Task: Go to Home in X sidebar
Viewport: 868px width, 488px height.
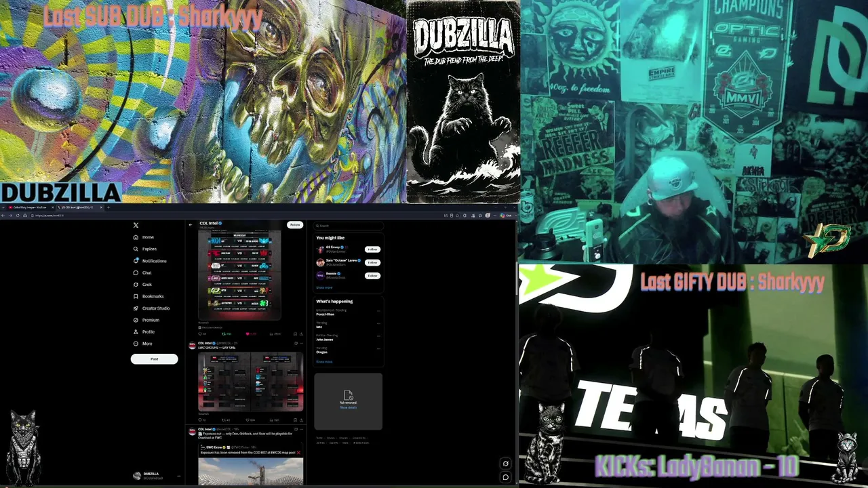Action: click(x=144, y=237)
